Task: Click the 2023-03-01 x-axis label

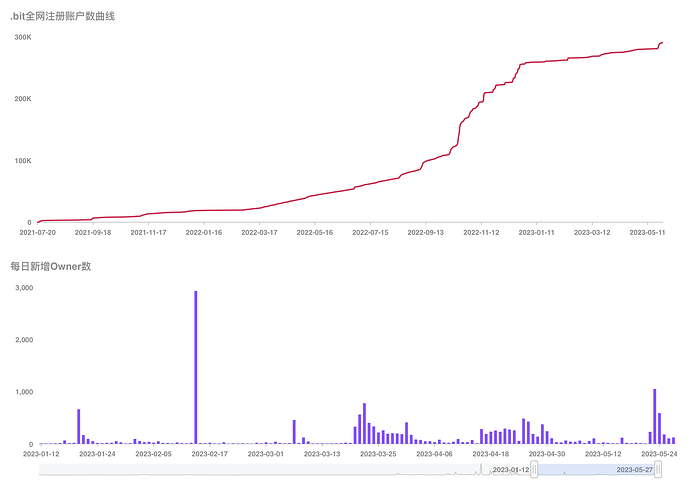Action: click(266, 454)
